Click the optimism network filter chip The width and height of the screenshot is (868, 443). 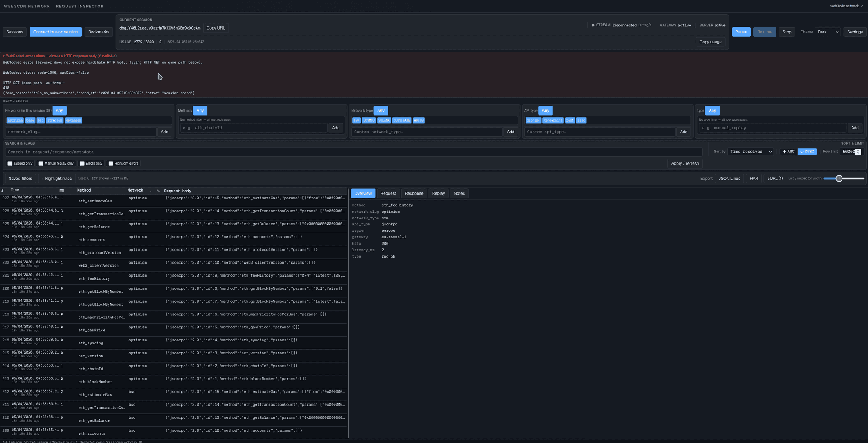[x=73, y=120]
